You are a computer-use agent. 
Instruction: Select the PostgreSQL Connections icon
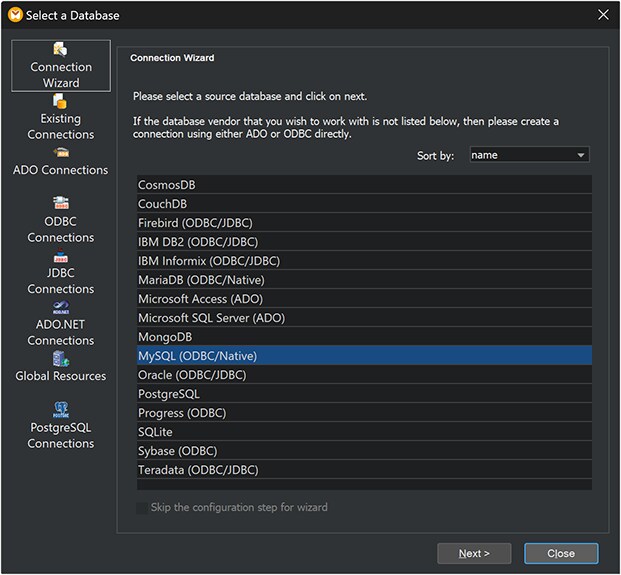(x=61, y=410)
